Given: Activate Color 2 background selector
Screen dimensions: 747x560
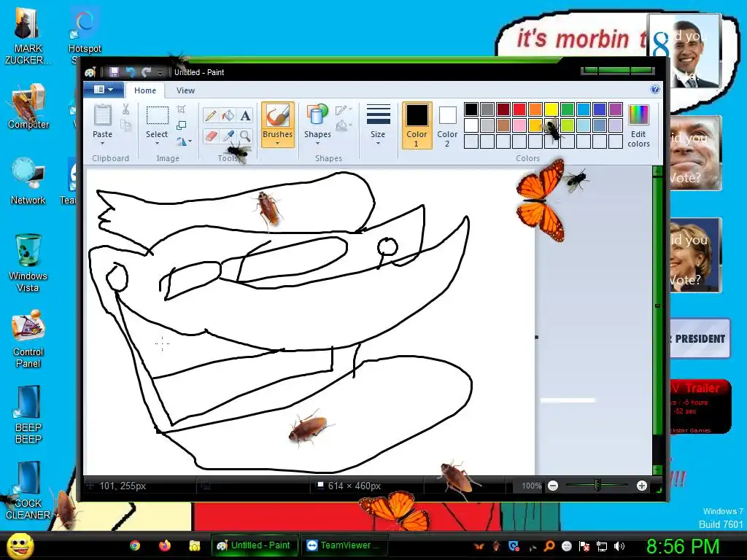Looking at the screenshot, I should pos(447,125).
